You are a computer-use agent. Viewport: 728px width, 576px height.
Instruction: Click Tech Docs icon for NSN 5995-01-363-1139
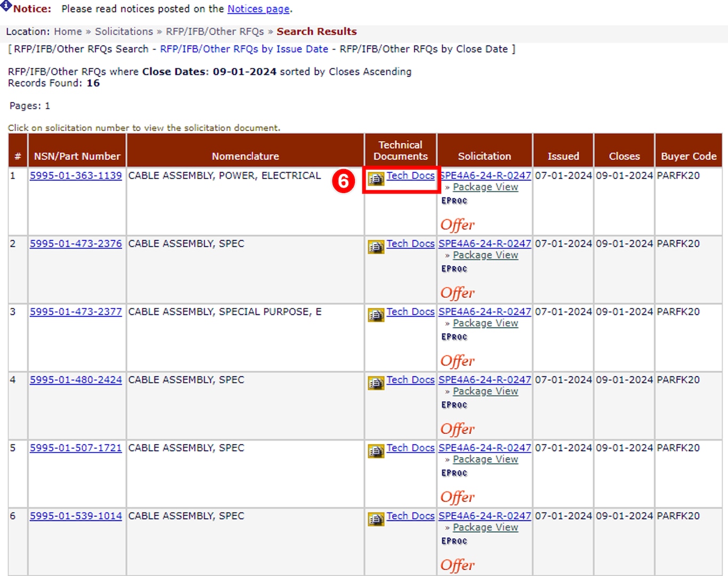pos(376,179)
